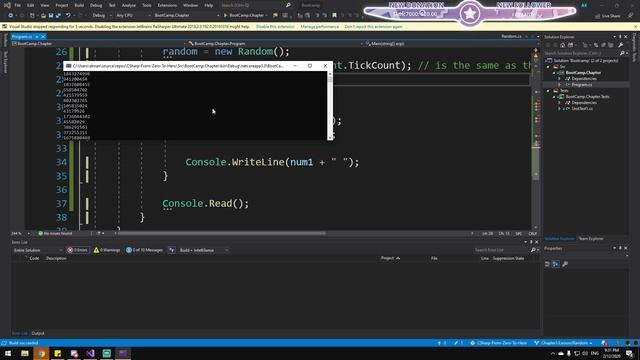Close the Program.cs tab
Screen dimensions: 640x360
coord(43,37)
